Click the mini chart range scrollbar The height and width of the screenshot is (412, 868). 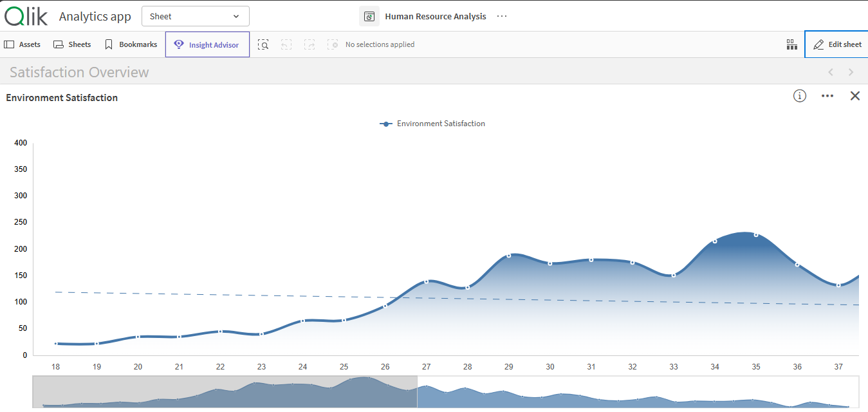click(225, 391)
